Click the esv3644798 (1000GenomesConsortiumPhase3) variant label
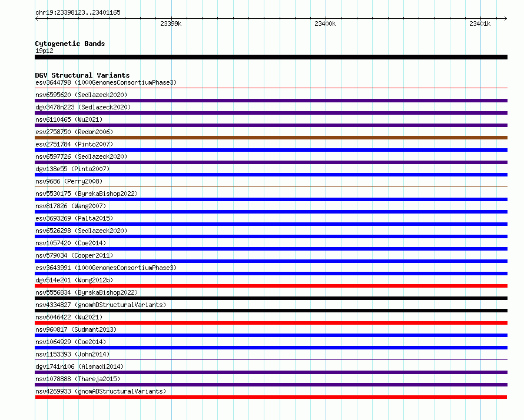The image size is (524, 420). [106, 82]
